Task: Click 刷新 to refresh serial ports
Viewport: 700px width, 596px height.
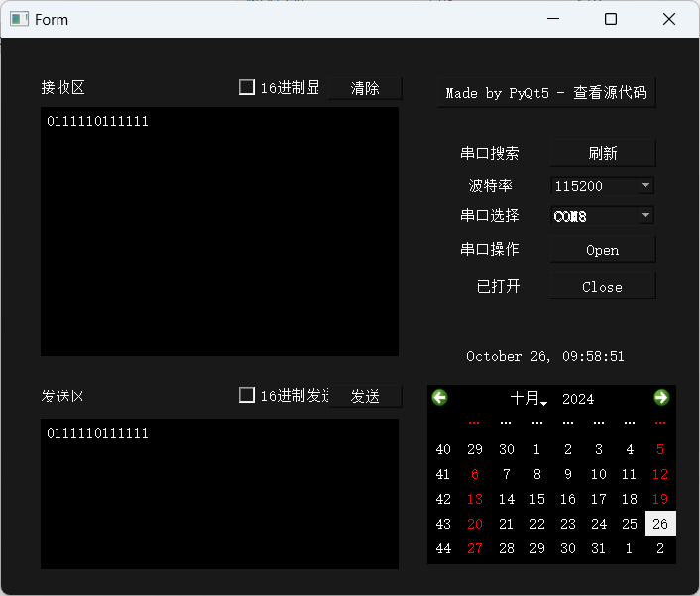Action: pos(603,153)
